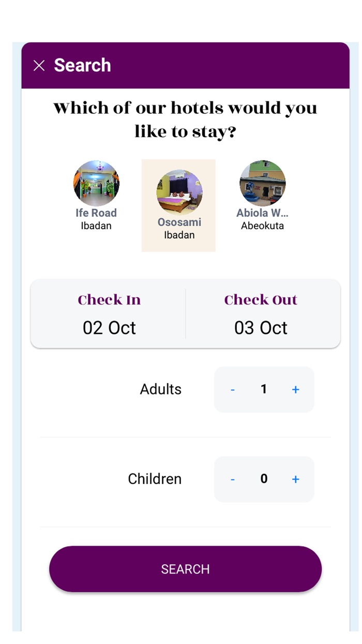Click the Children count value
Viewport: 362px width, 644px height.
pos(264,479)
